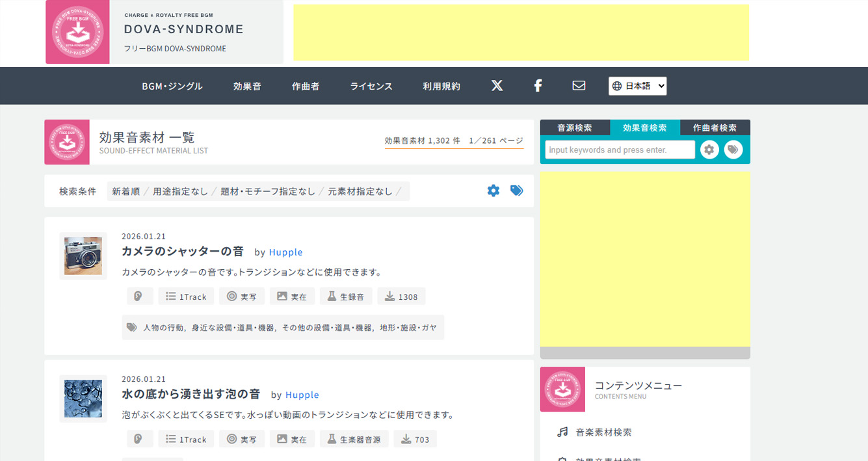868x461 pixels.
Task: Click the tag search icon beside the keyword box
Action: (x=734, y=150)
